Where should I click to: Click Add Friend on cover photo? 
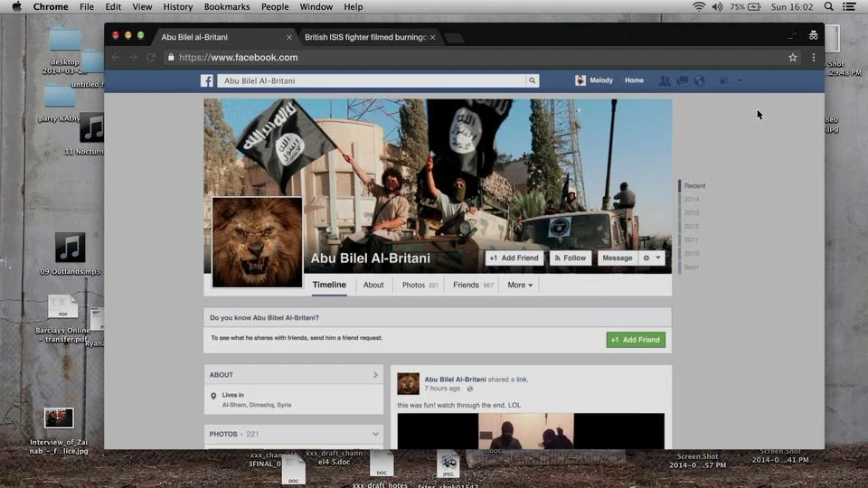[x=514, y=258]
